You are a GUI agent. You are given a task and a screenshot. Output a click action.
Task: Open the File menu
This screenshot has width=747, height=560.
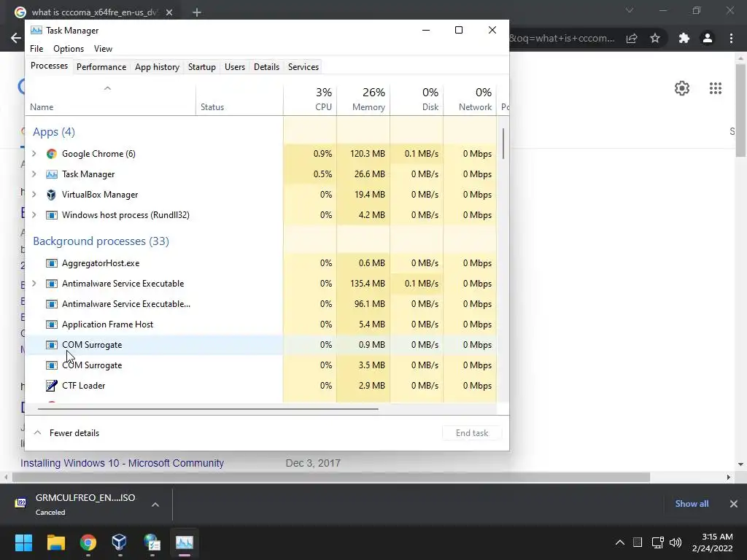tap(36, 49)
